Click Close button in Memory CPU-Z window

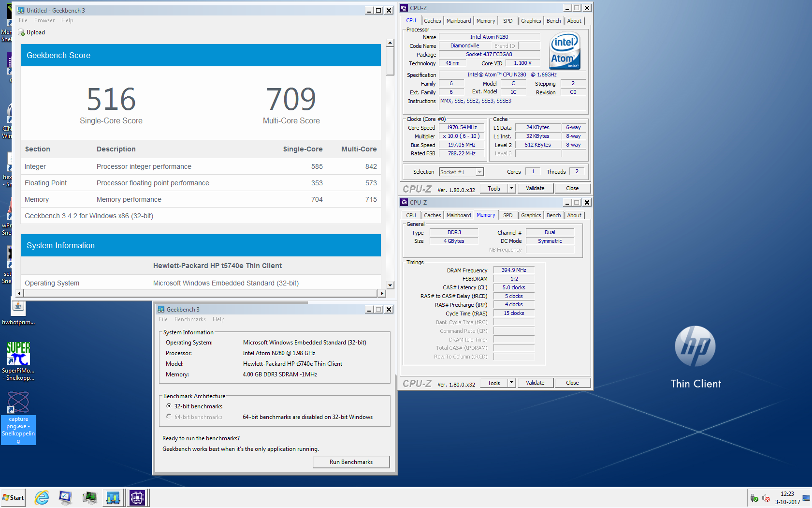tap(572, 383)
